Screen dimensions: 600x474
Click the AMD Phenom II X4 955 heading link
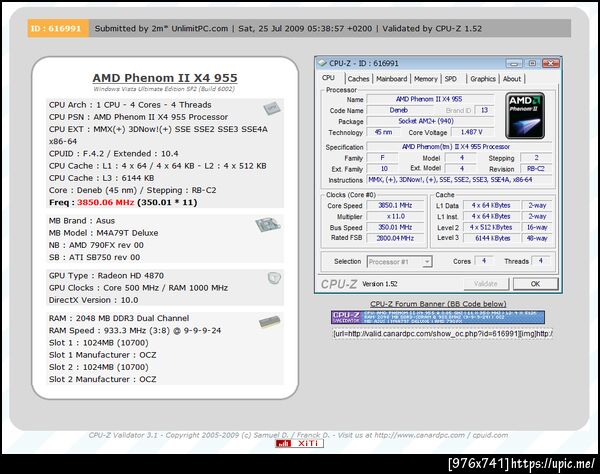[x=165, y=78]
